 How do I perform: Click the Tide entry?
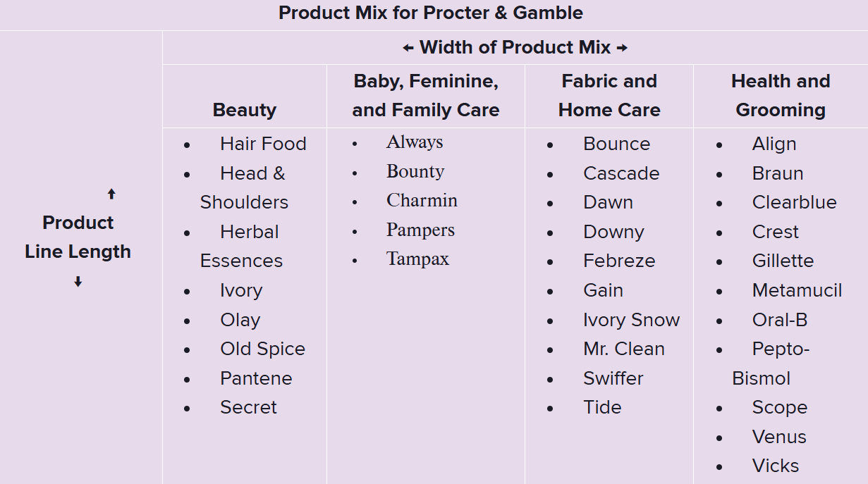pos(602,407)
